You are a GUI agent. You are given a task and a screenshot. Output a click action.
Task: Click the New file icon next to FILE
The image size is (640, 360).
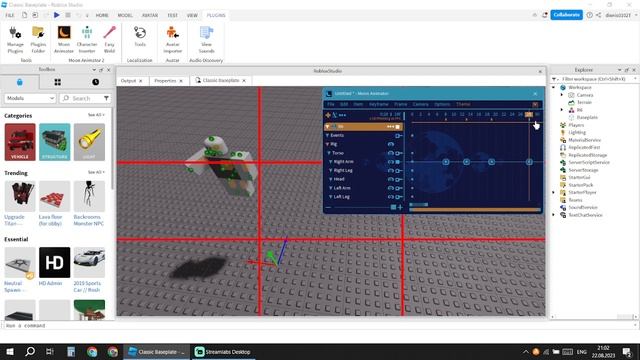[x=24, y=15]
